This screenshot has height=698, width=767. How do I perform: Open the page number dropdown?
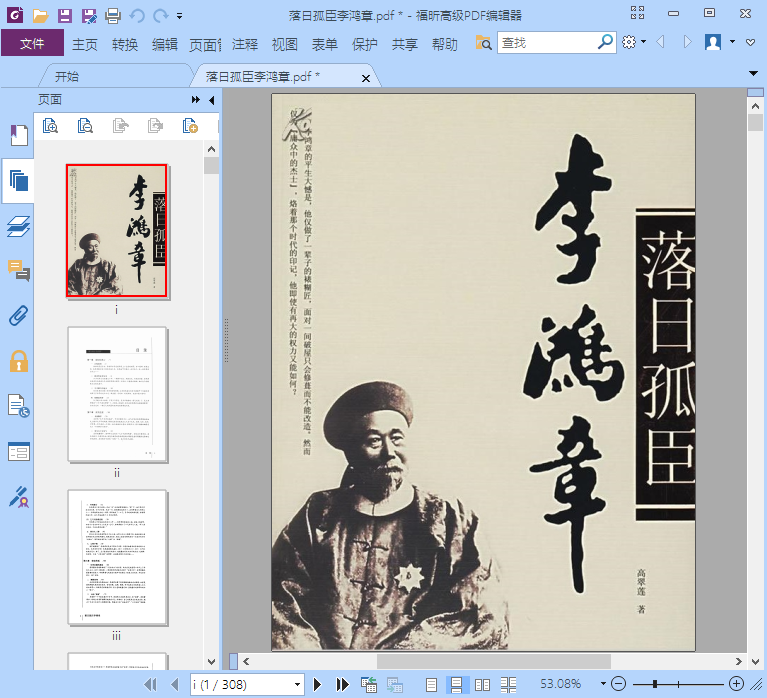297,684
